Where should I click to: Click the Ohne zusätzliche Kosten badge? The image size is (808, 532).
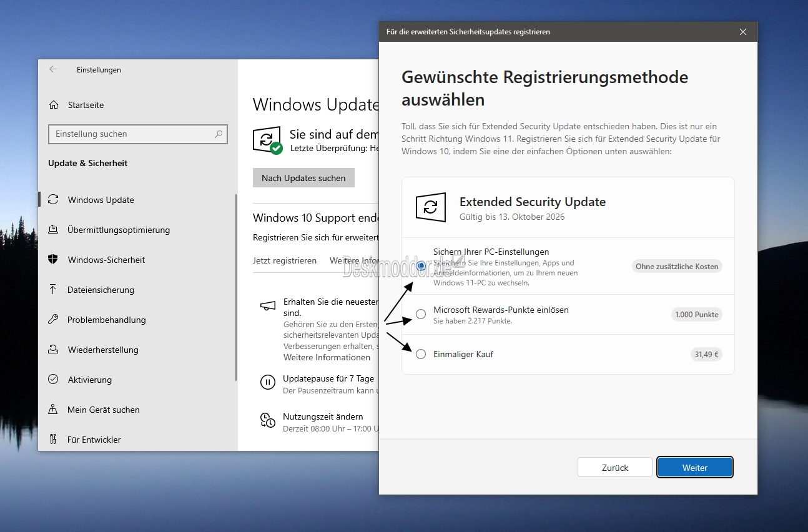pyautogui.click(x=677, y=266)
